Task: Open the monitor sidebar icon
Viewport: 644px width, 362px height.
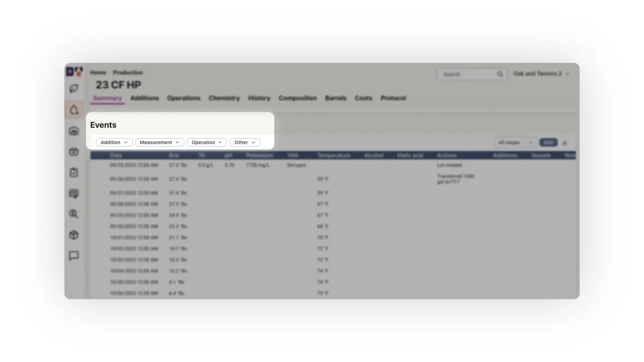Action: pyautogui.click(x=74, y=193)
